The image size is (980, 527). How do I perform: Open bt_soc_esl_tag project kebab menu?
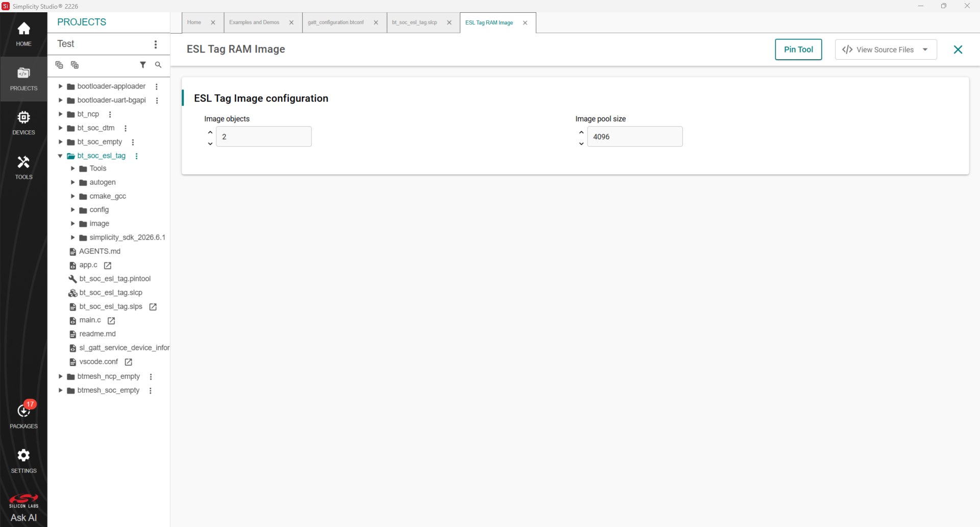click(136, 156)
